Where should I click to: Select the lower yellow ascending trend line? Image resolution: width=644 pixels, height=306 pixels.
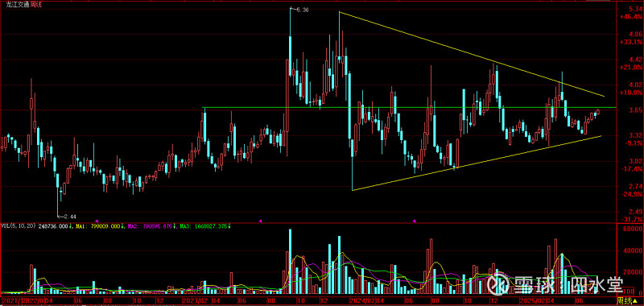(x=477, y=163)
